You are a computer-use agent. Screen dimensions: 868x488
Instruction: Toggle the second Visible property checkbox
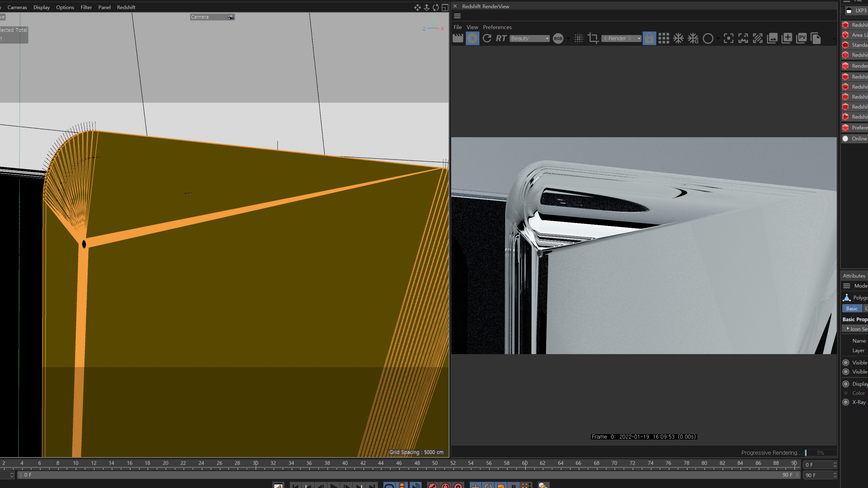tap(846, 372)
